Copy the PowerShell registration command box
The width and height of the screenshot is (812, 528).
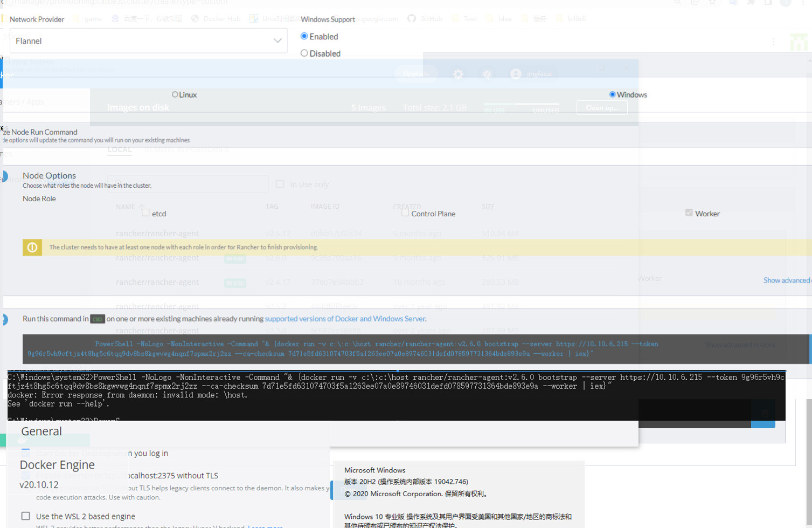pos(416,349)
